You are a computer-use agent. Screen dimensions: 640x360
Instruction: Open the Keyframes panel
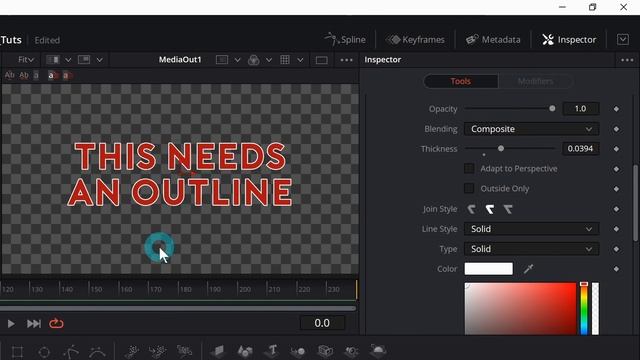pyautogui.click(x=415, y=40)
